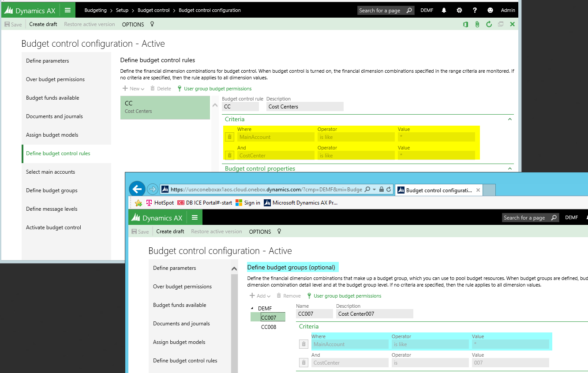Viewport: 588px width, 373px height.
Task: Click the feedback smiley face icon
Action: tap(490, 10)
